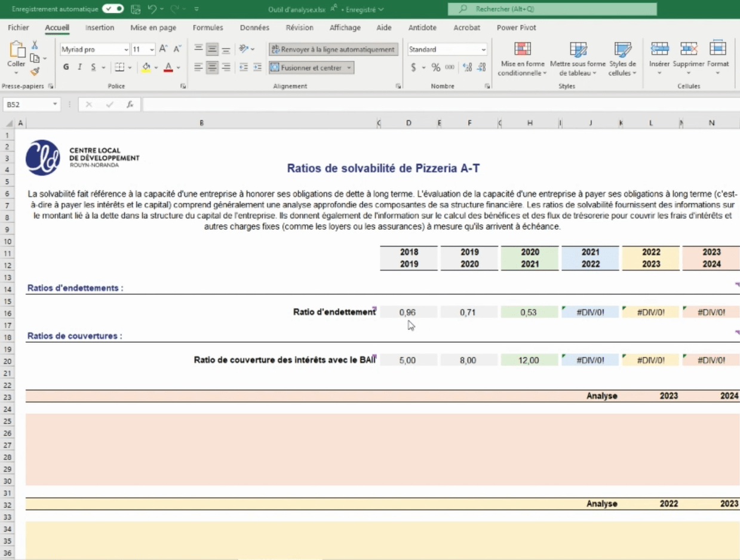This screenshot has width=740, height=560.
Task: Switch to the Formules tab
Action: [x=208, y=27]
